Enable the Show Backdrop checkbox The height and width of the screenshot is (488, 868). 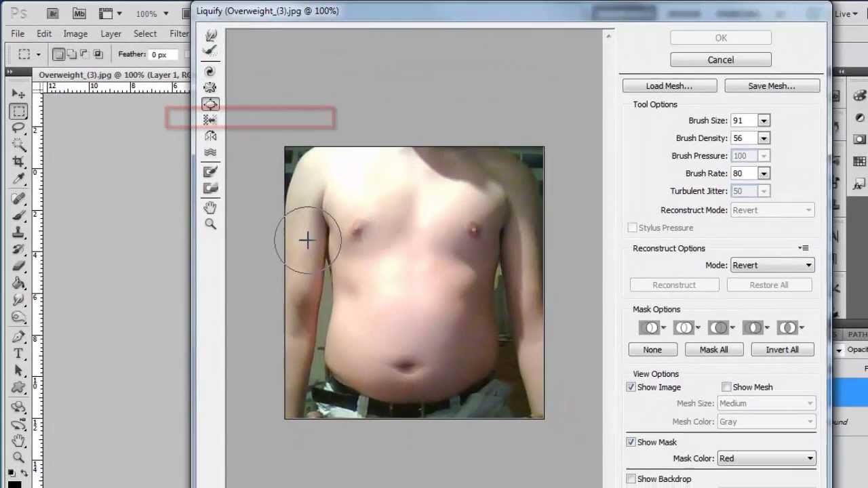(x=631, y=479)
